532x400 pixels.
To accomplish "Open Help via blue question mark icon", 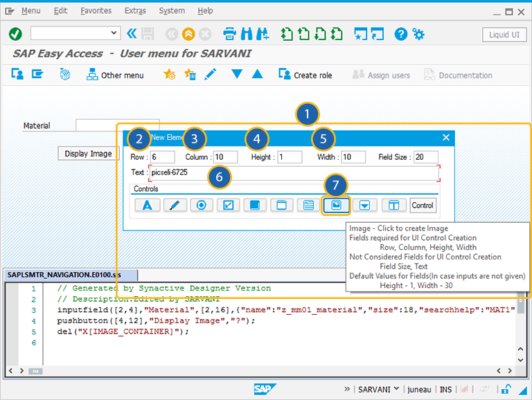I will click(x=400, y=34).
